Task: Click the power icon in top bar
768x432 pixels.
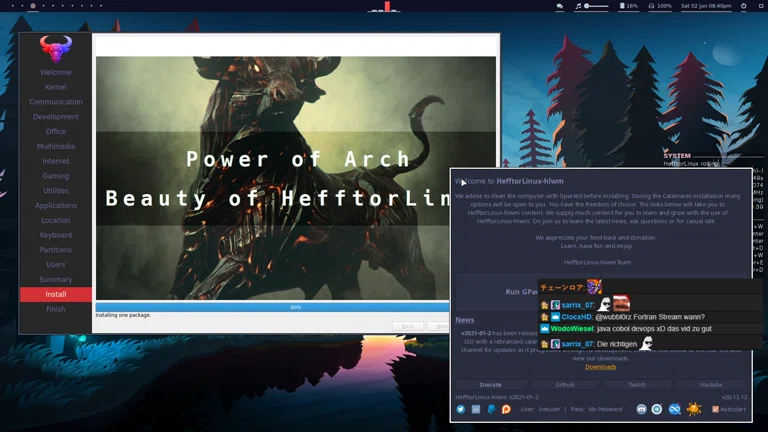Action: 744,6
